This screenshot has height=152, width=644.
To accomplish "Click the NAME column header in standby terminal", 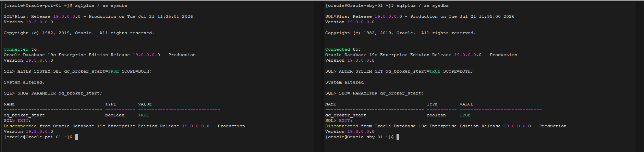I will tap(331, 104).
